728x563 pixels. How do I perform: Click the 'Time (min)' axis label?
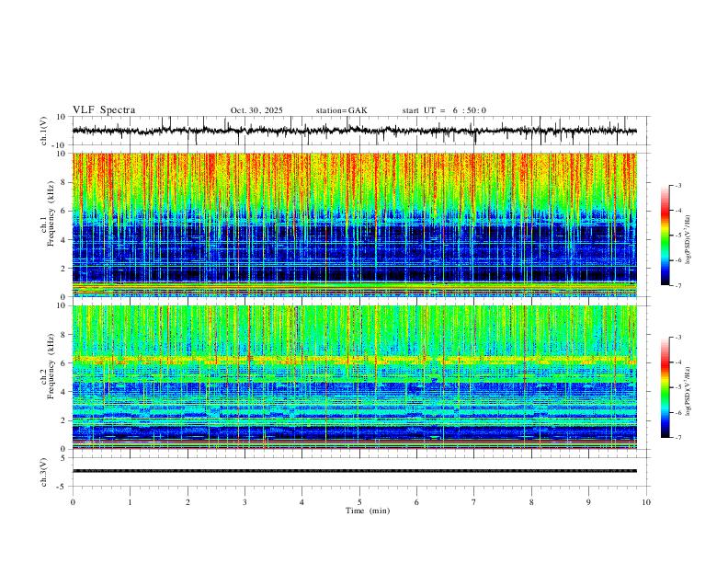[368, 511]
